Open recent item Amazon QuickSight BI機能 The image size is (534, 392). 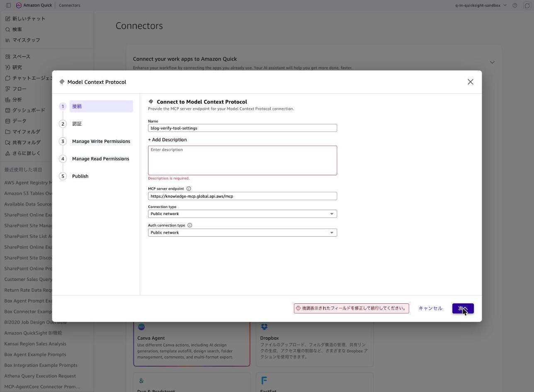tap(33, 333)
